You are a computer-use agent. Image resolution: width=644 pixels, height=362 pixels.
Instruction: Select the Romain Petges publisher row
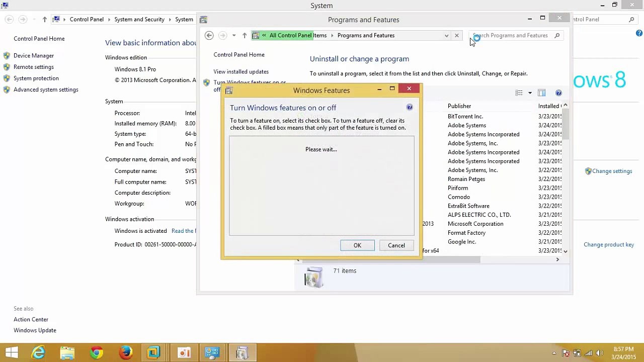point(466,179)
